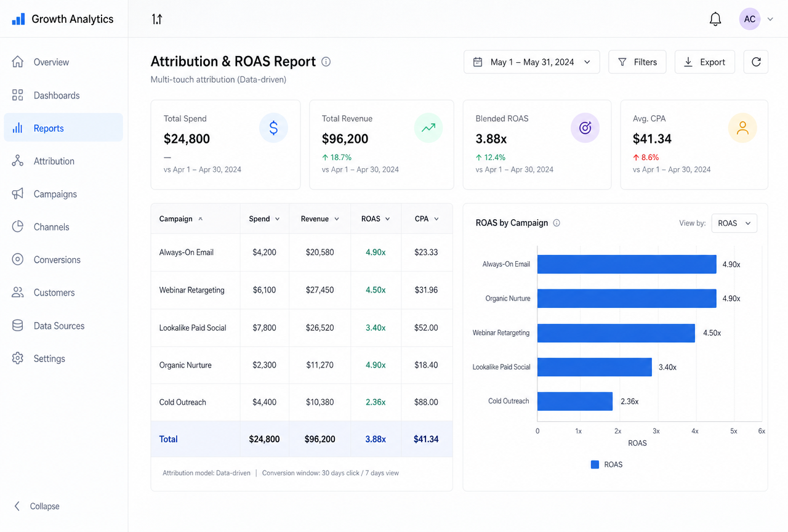
Task: Click the Data Sources database icon
Action: click(18, 326)
